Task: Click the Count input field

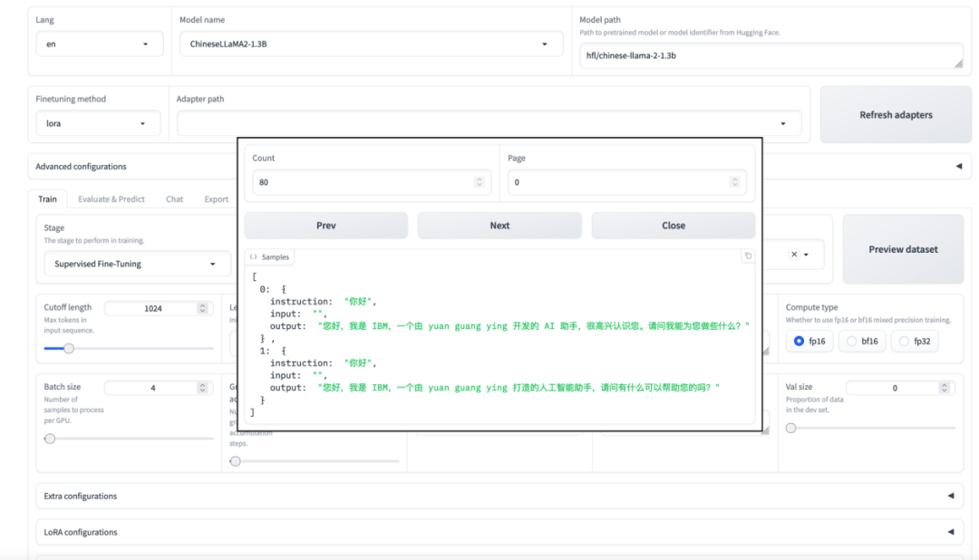Action: pyautogui.click(x=372, y=182)
